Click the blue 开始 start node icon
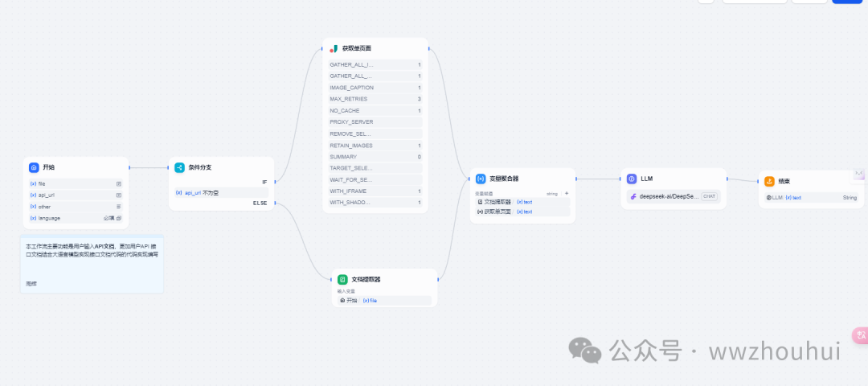This screenshot has height=386, width=868. point(34,167)
